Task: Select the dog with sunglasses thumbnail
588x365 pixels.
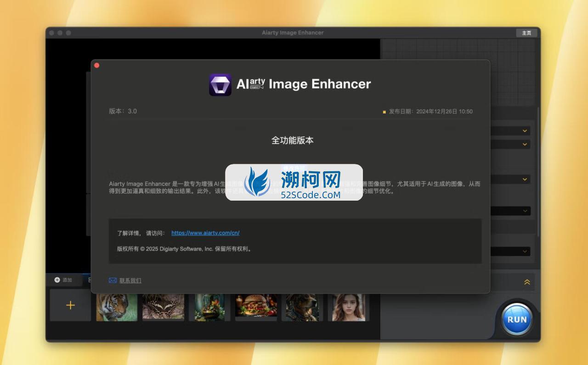Action: pyautogui.click(x=302, y=307)
